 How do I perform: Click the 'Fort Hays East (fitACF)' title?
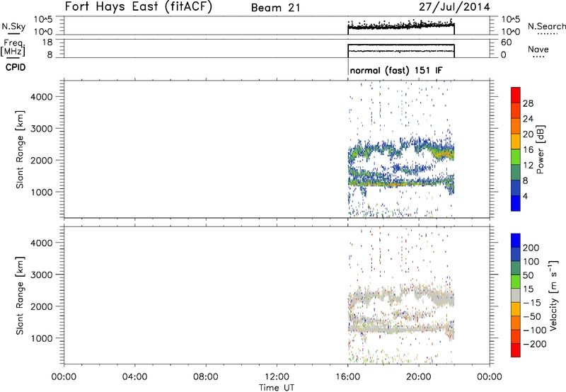point(139,6)
